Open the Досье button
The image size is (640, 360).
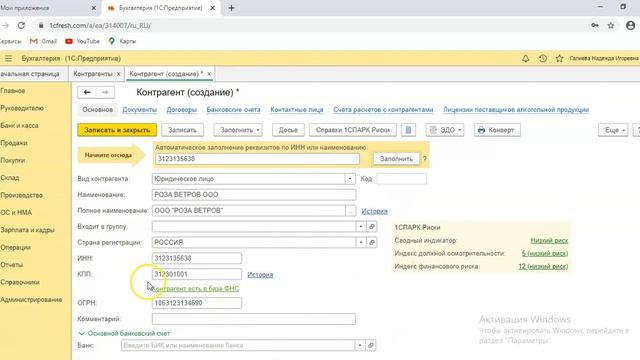[x=288, y=130]
